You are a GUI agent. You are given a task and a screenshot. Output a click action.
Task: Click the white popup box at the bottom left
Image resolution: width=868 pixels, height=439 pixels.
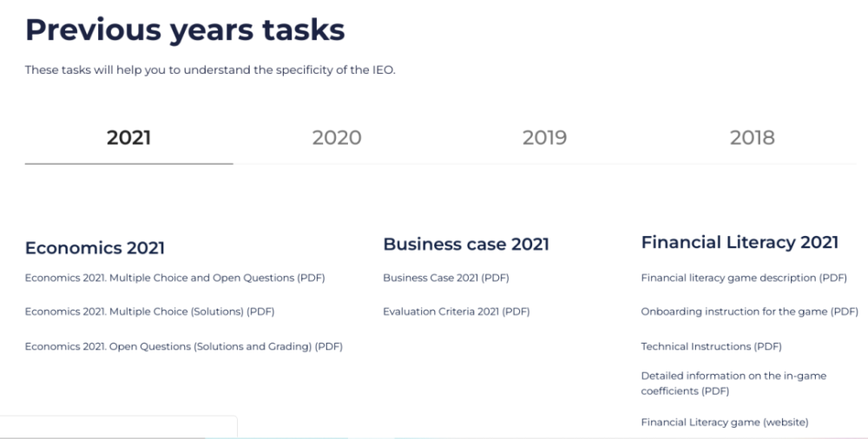(x=118, y=427)
